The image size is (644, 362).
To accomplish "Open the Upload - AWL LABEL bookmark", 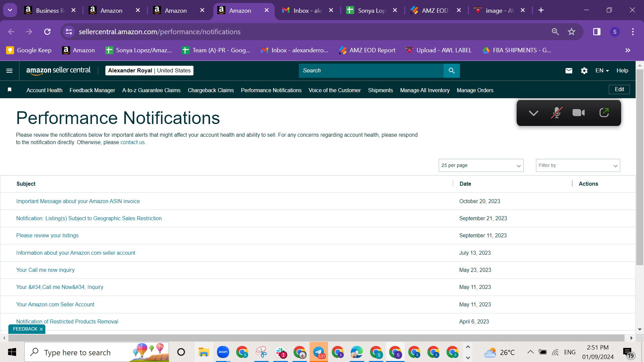I will point(439,50).
